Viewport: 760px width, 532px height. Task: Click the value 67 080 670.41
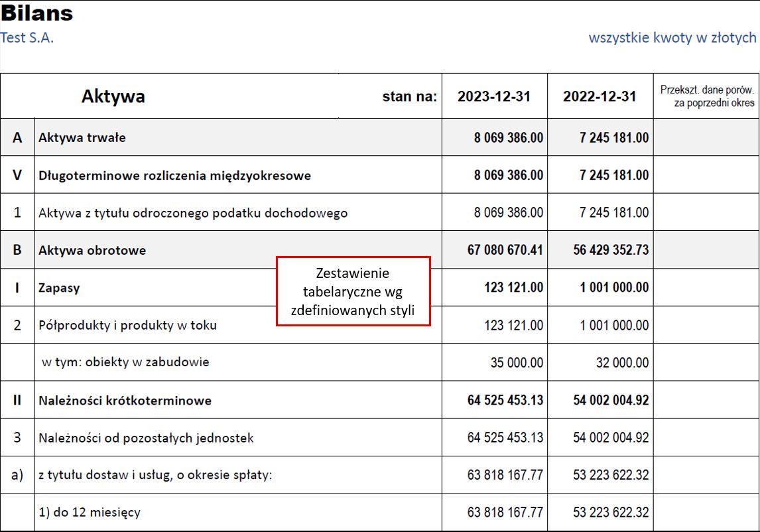(x=505, y=250)
